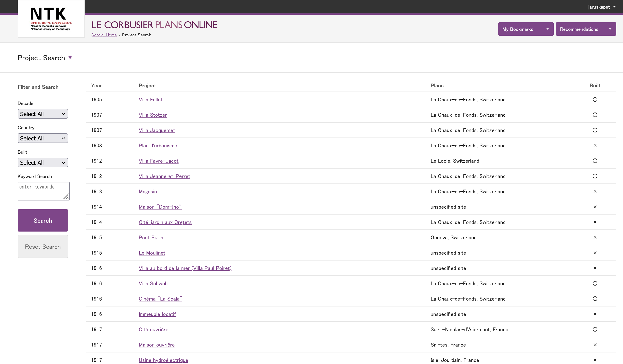Open the Villa Stotzer project

pos(153,115)
